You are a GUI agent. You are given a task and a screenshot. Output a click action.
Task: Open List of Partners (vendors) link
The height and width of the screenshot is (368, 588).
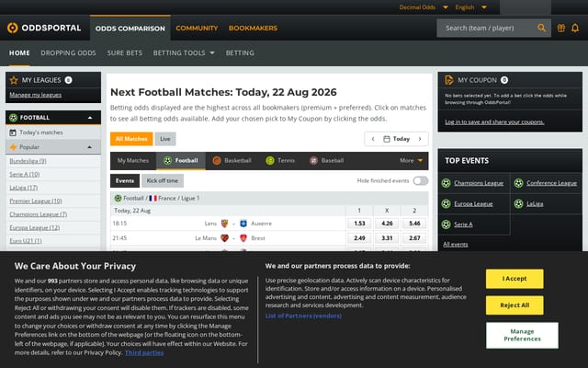tap(303, 316)
